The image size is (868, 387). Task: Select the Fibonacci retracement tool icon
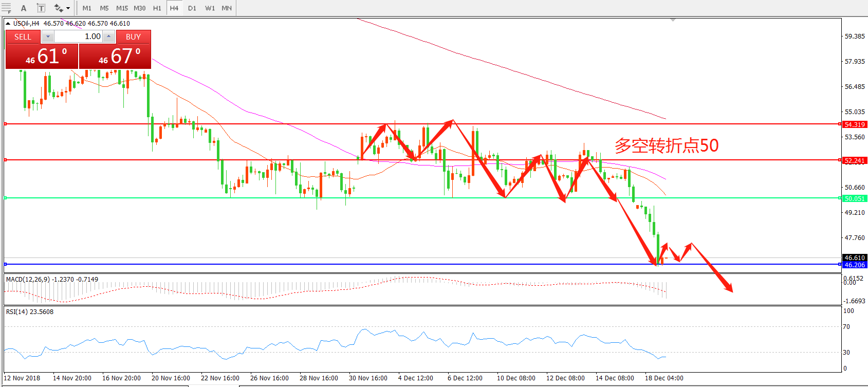click(x=6, y=8)
